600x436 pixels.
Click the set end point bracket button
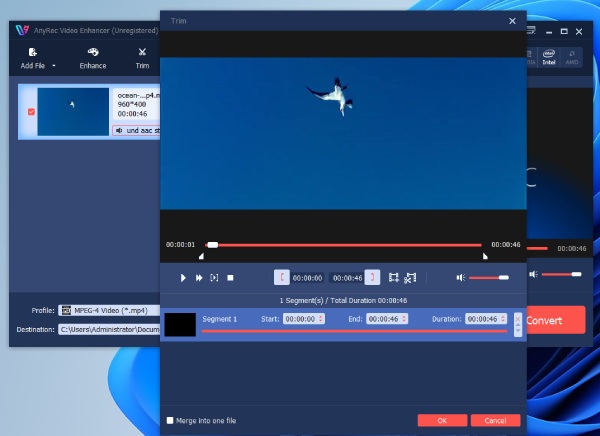click(x=372, y=278)
